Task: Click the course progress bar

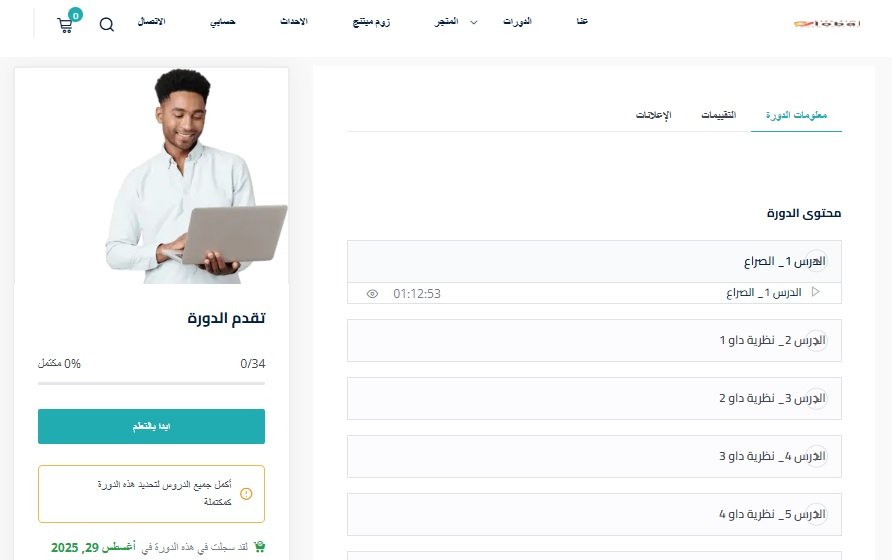Action: click(151, 384)
